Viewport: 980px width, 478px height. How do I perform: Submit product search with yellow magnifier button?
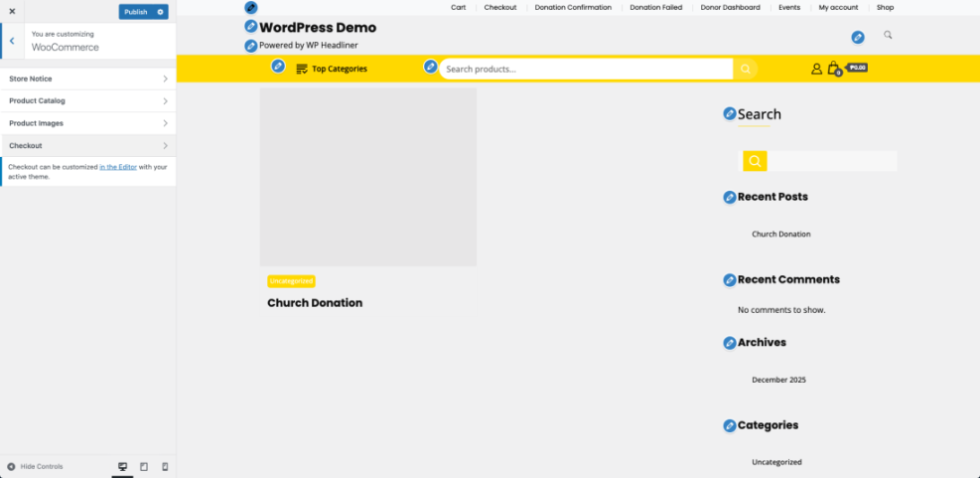coord(745,69)
